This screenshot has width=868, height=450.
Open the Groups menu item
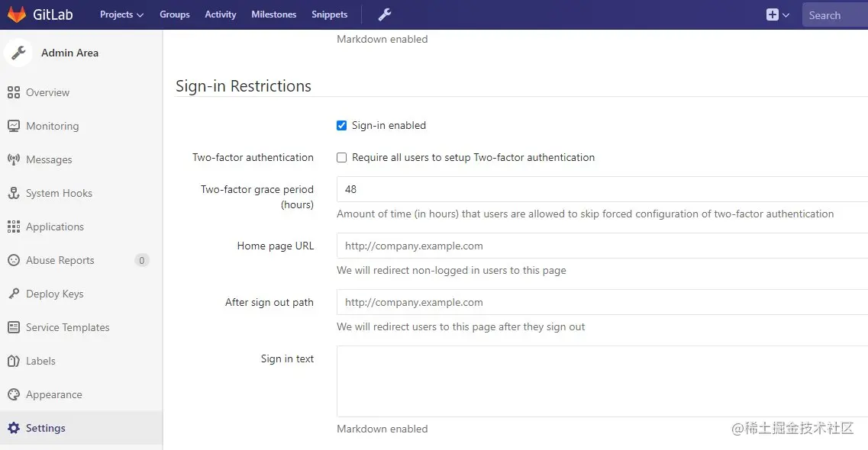pos(174,14)
